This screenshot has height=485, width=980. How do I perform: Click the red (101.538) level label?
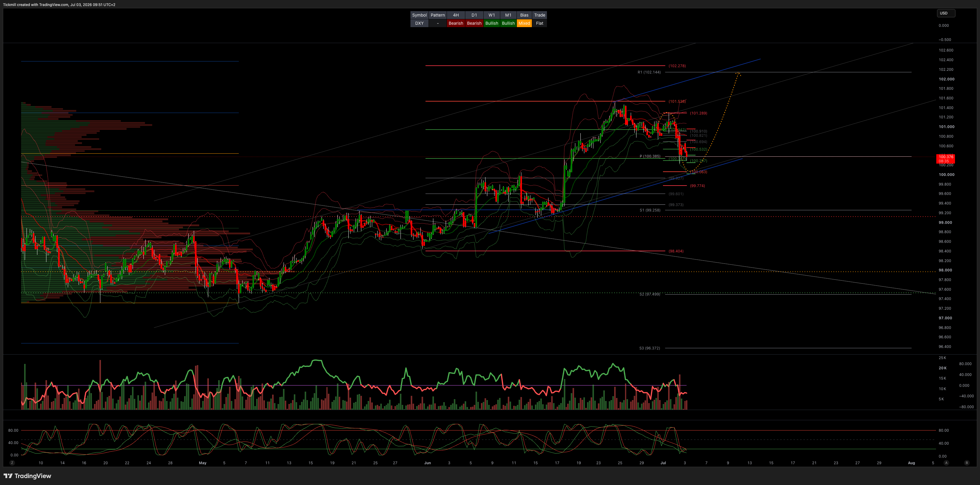point(677,102)
